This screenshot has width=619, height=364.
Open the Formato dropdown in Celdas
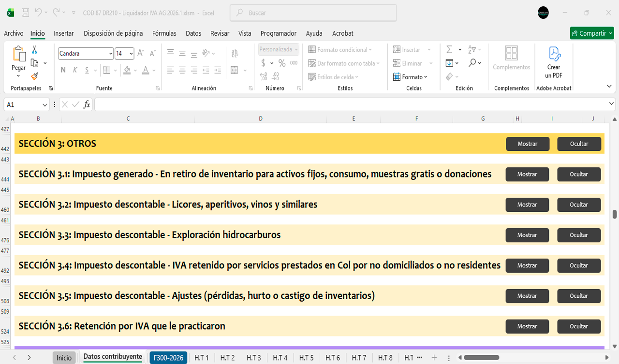pos(411,77)
